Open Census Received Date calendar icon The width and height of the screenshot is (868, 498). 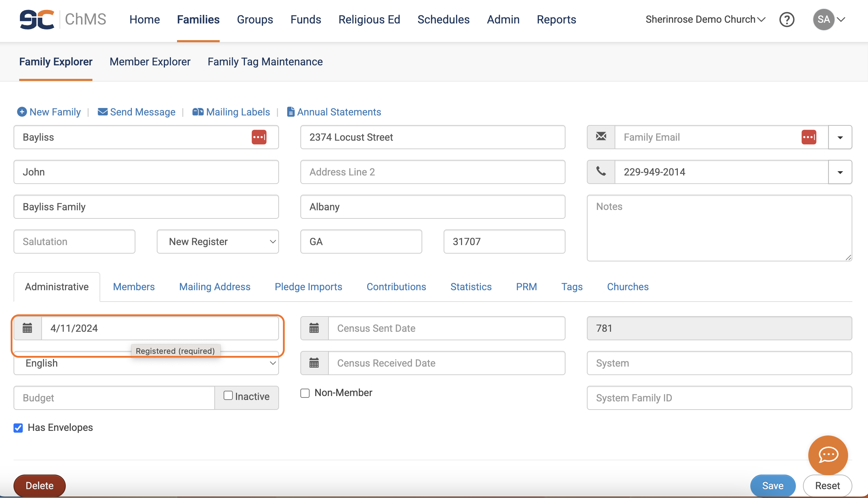[x=314, y=363]
